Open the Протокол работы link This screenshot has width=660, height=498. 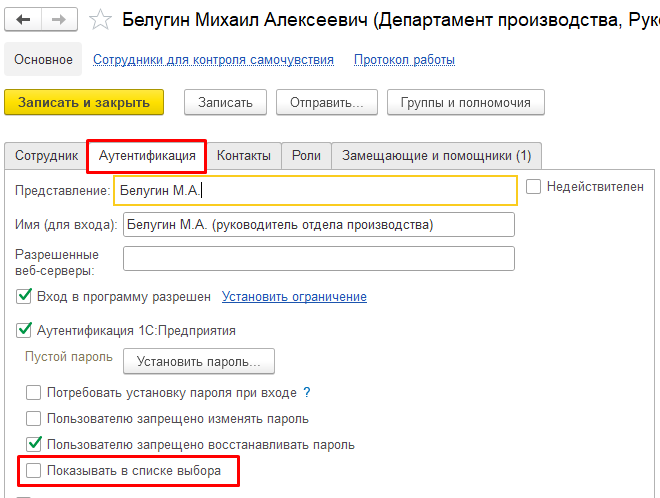coord(404,60)
